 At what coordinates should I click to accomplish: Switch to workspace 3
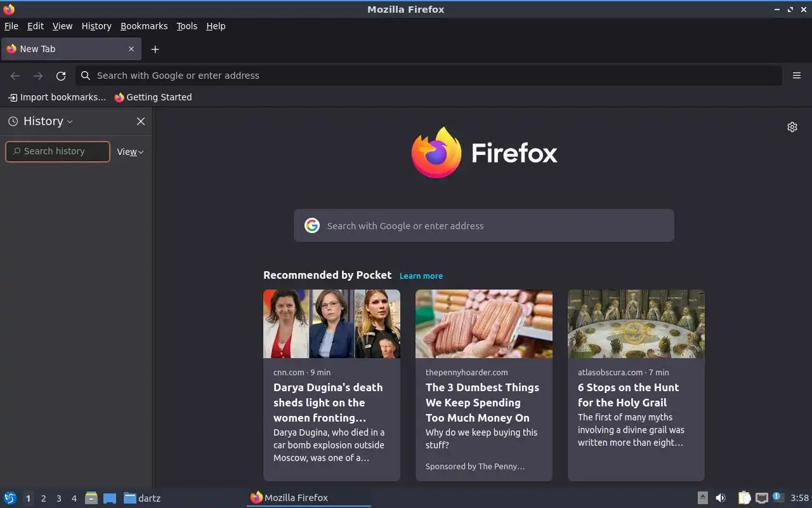click(58, 498)
